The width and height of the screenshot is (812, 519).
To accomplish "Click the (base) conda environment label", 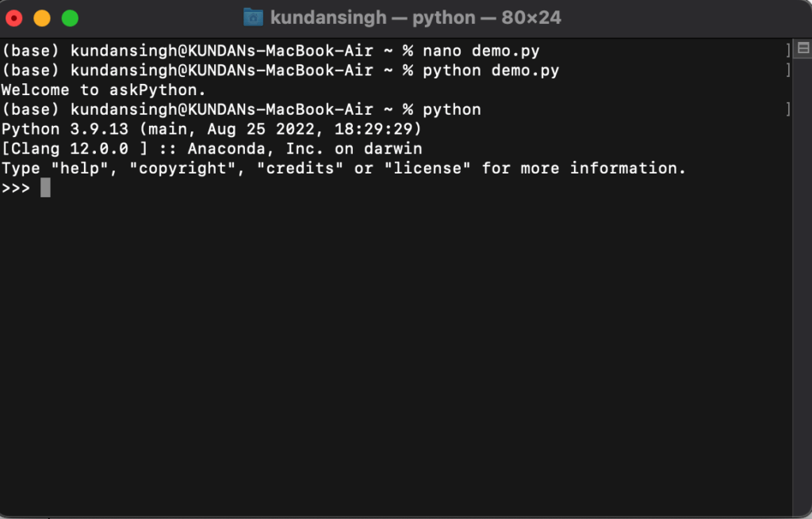I will [x=29, y=50].
